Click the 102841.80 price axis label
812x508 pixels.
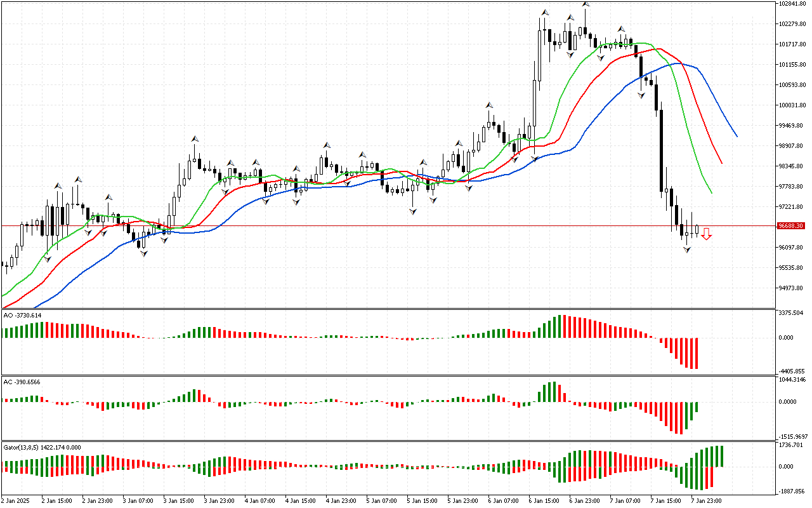click(x=792, y=4)
